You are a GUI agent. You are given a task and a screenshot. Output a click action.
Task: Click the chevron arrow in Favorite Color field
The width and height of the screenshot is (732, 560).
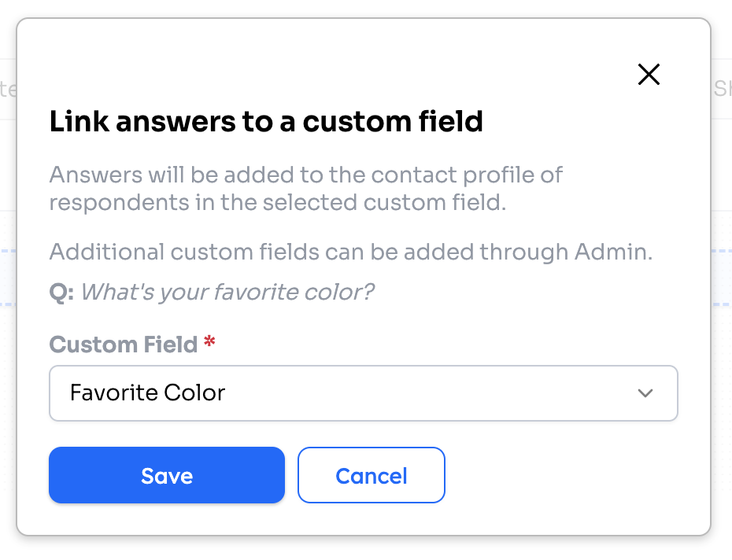645,393
